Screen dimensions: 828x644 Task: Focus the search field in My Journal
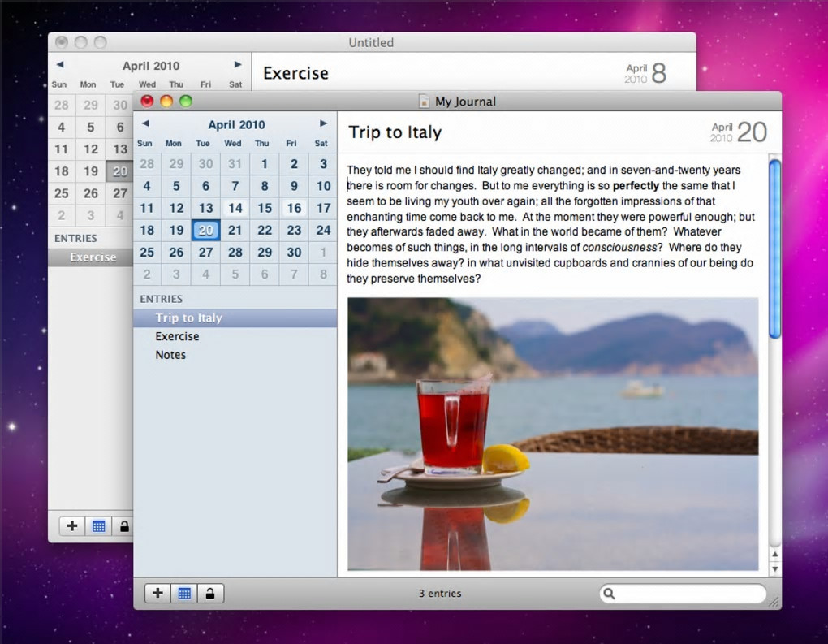coord(683,594)
